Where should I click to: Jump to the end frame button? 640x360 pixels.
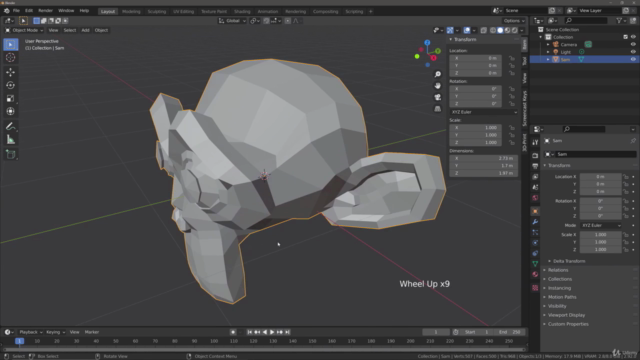pyautogui.click(x=287, y=332)
